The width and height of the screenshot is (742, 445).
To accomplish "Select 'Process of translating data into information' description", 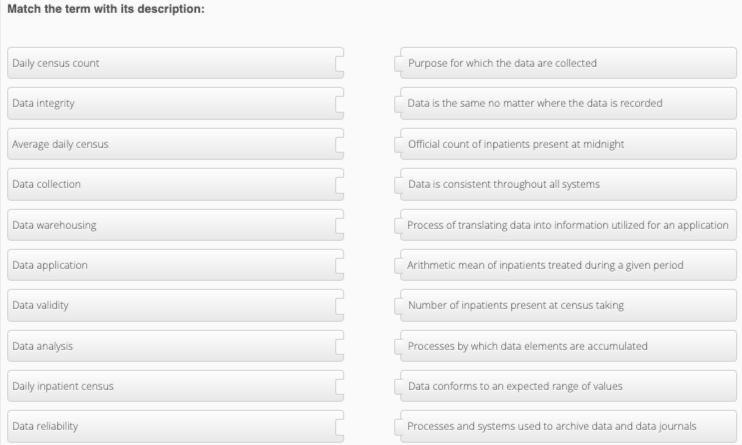I will [565, 225].
